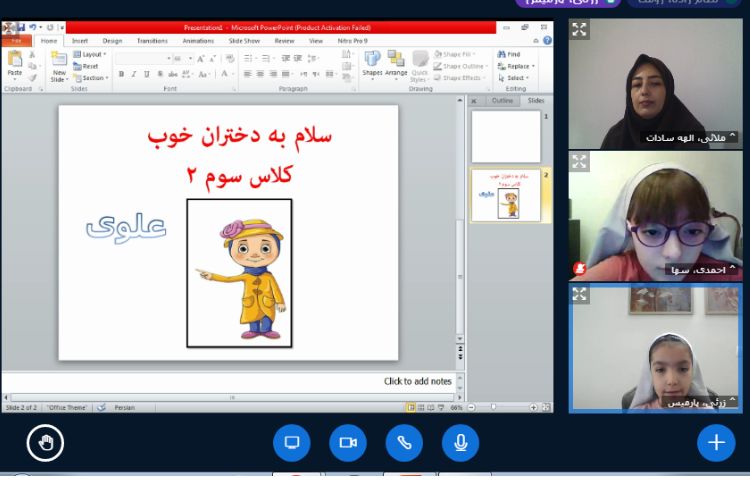Toggle the microphone mute button
Image resolution: width=750 pixels, height=480 pixels.
[460, 443]
